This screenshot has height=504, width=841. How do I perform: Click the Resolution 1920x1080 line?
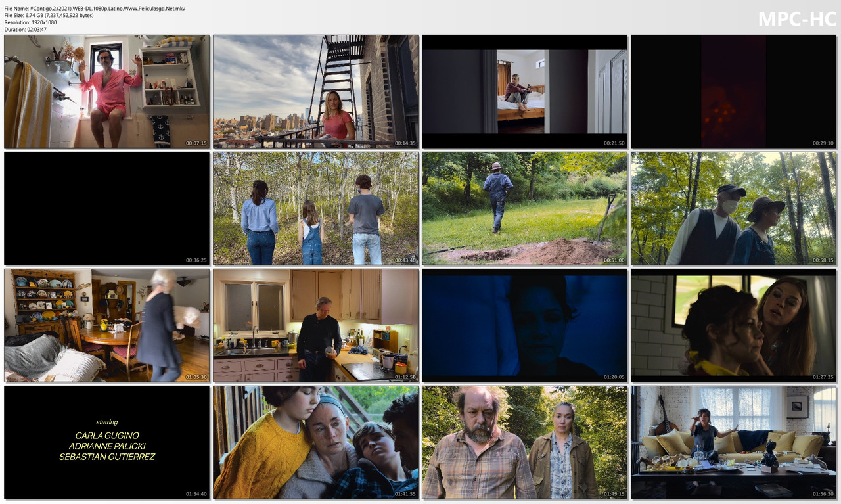point(30,22)
